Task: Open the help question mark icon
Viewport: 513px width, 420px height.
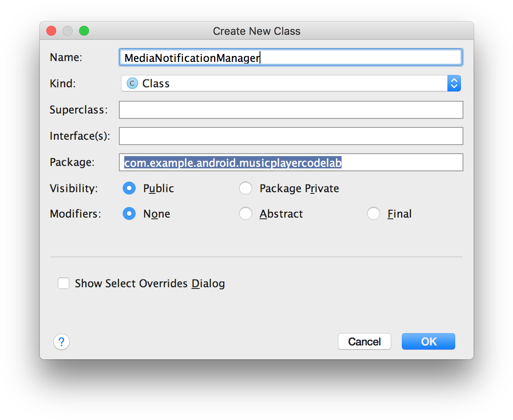Action: (x=62, y=341)
